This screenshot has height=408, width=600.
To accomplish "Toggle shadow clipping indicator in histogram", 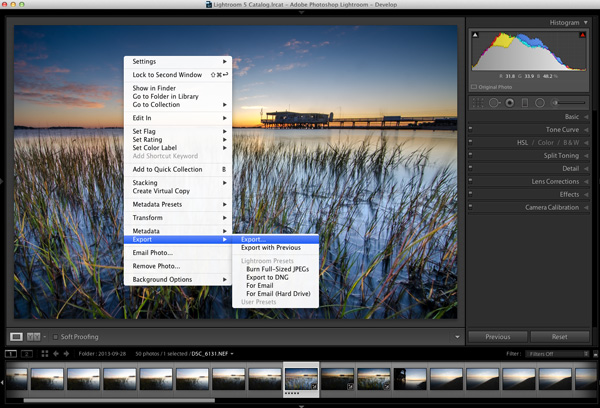I will (475, 35).
